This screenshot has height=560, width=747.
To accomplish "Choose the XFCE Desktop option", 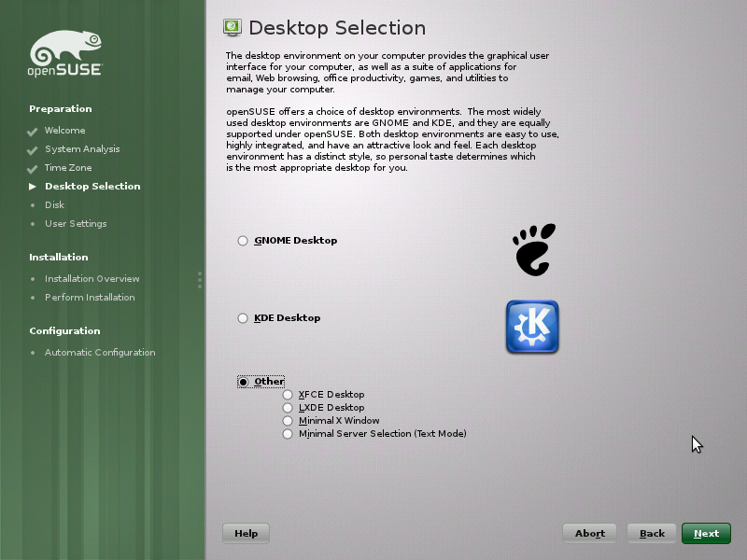I will pyautogui.click(x=288, y=394).
